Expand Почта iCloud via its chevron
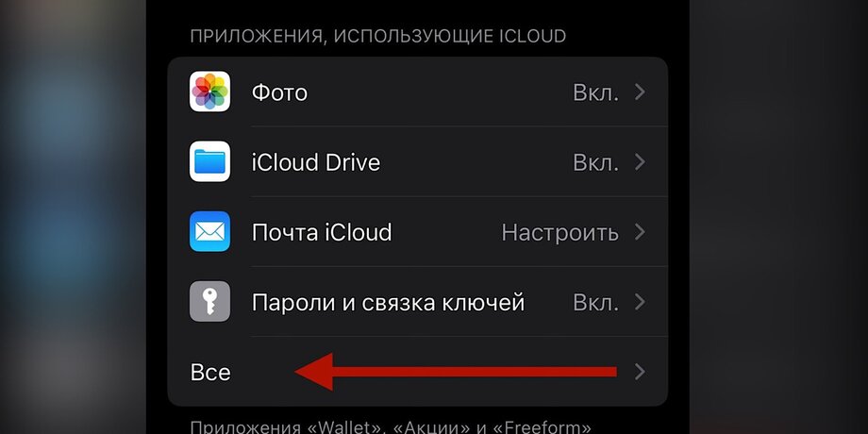The image size is (868, 434). [x=640, y=232]
